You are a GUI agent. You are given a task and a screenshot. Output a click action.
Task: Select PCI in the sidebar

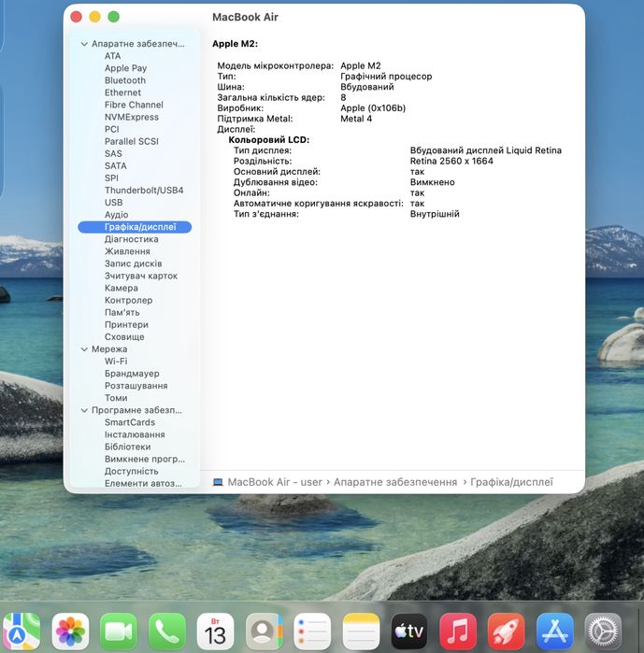[111, 129]
